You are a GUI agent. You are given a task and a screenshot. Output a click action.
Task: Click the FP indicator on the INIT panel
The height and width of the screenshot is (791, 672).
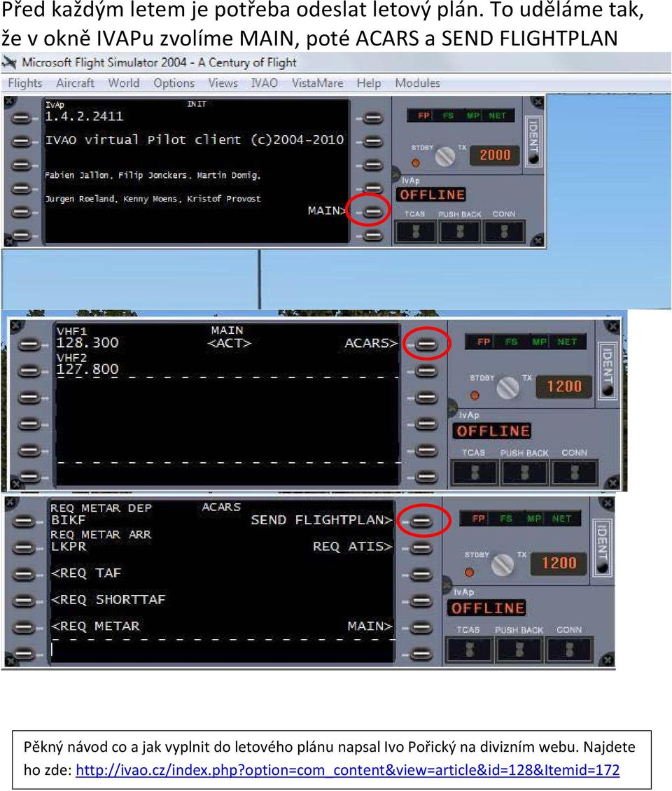[x=423, y=115]
